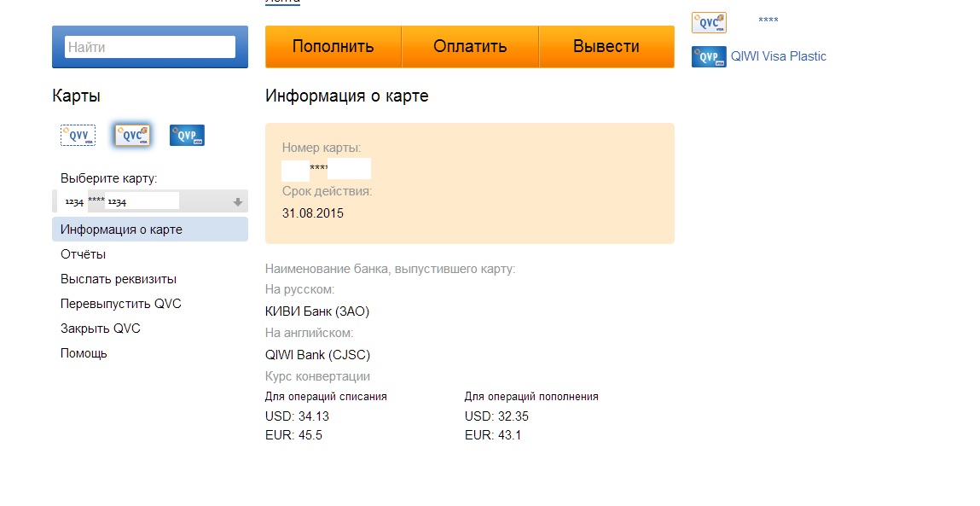Viewport: 980px width, 506px height.
Task: Open card dropdown showing 1234 **** 1234
Action: (x=150, y=201)
